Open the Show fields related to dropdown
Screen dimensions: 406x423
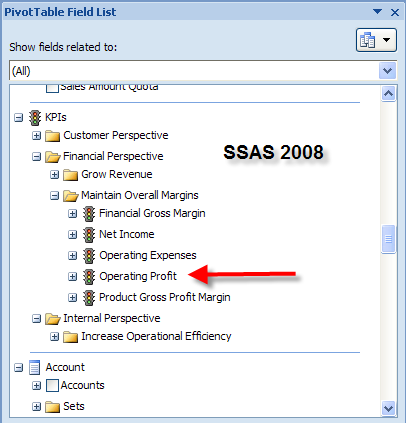(x=388, y=71)
